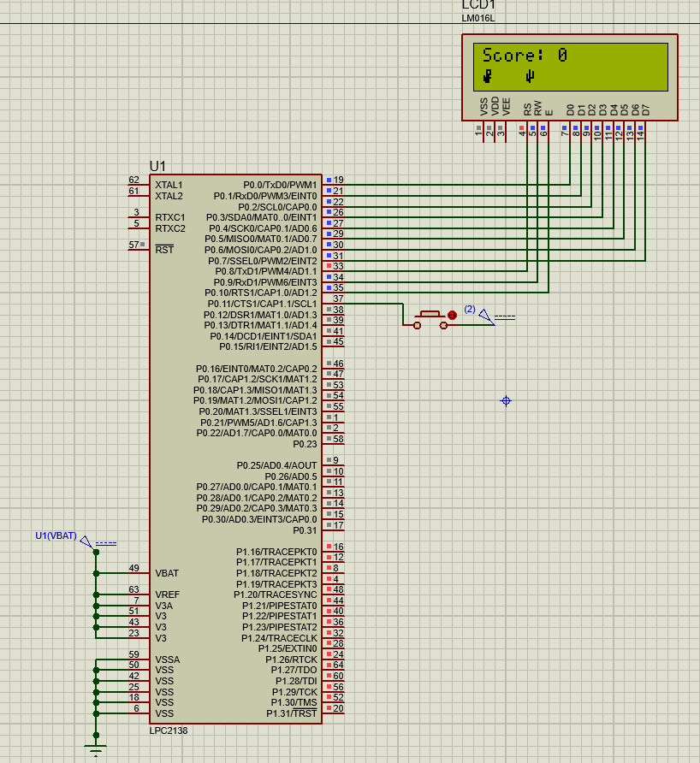Select the LCD1 display screen showing Score

tap(571, 67)
